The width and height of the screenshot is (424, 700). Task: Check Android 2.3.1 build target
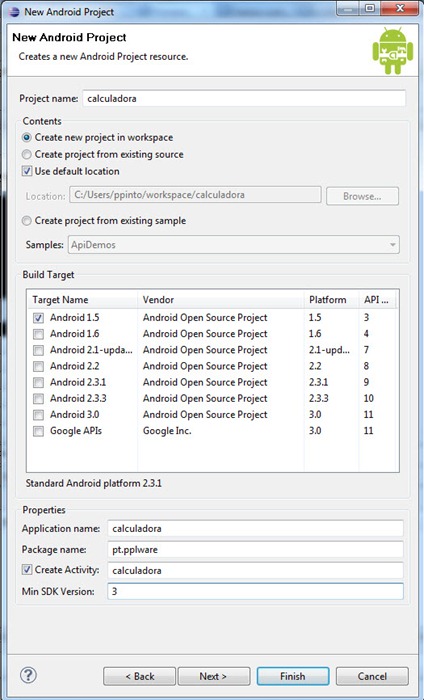(x=39, y=382)
